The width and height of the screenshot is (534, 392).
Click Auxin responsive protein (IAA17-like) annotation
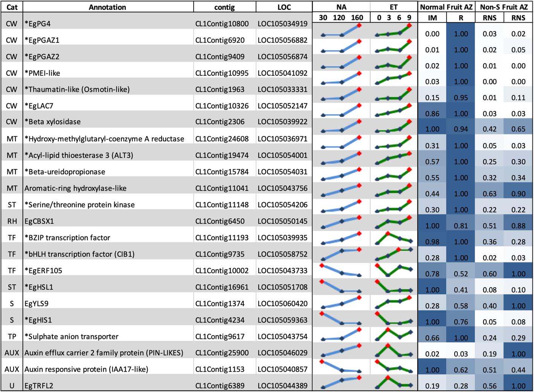click(x=86, y=369)
